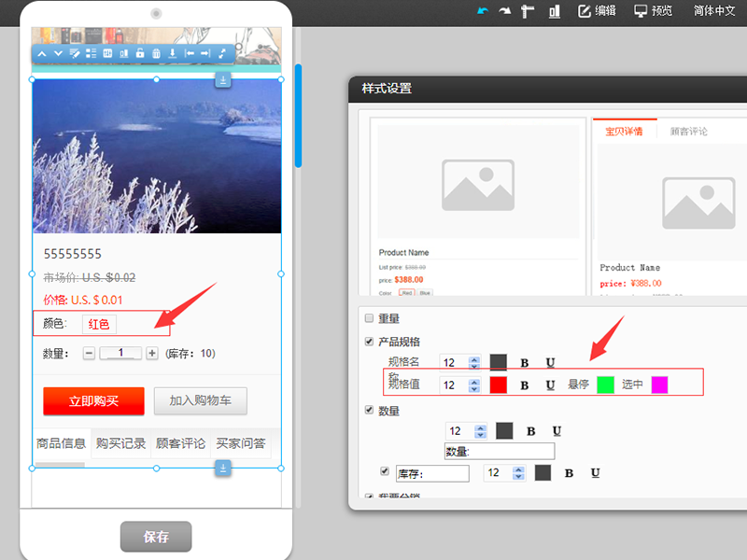The height and width of the screenshot is (560, 747).
Task: Uncheck the 数量 checkbox
Action: click(x=369, y=410)
